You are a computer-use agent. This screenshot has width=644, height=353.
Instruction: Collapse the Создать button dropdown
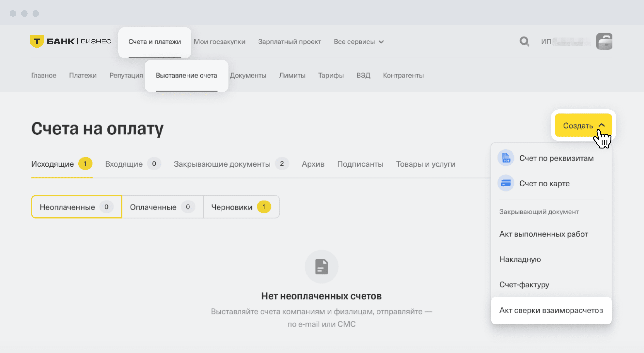(582, 125)
